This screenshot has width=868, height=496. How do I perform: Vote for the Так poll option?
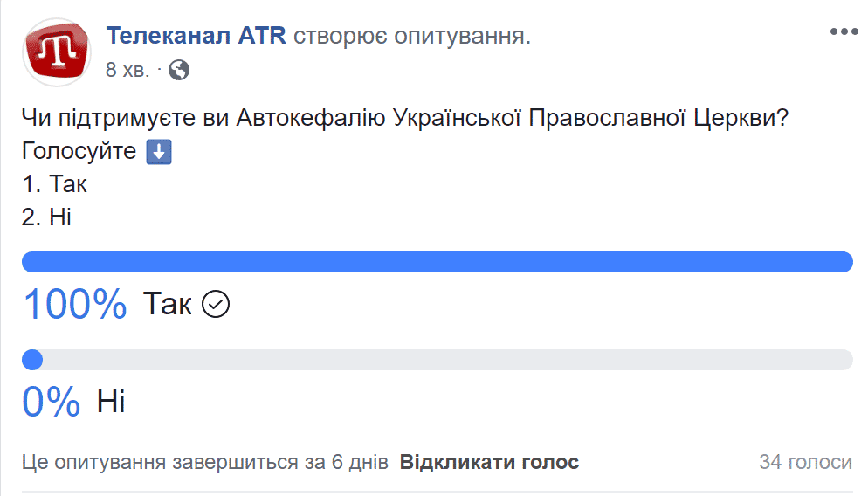(167, 304)
